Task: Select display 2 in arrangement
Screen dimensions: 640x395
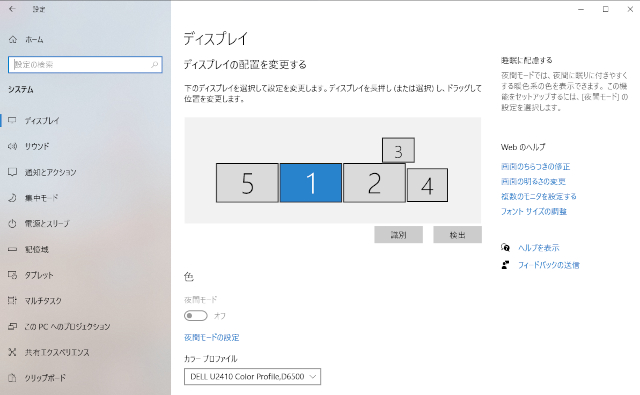Action: point(374,183)
